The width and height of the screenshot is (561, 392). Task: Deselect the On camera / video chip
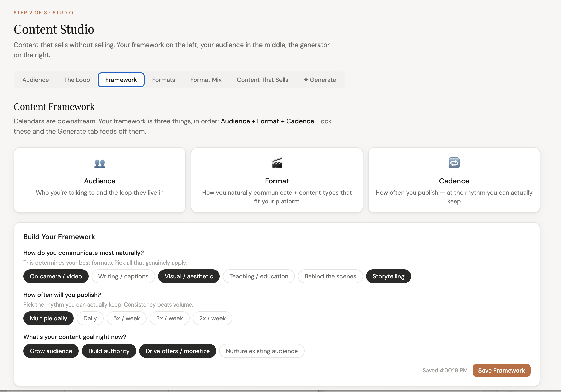[56, 276]
